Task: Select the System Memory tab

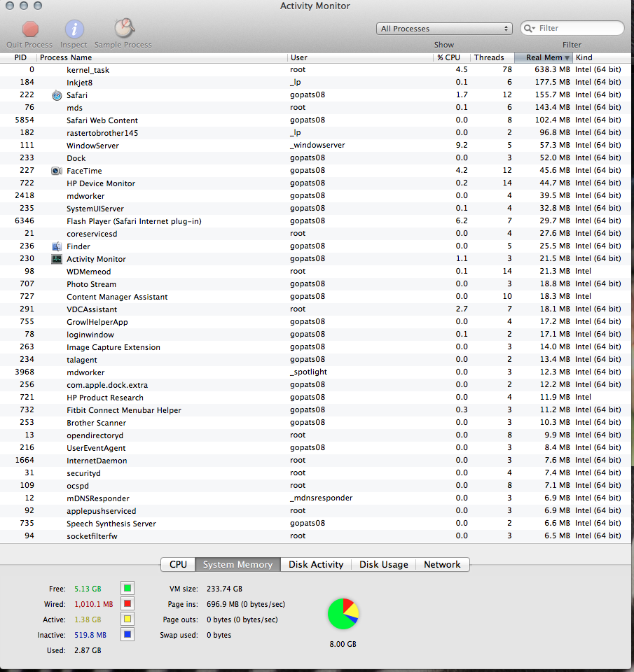Action: [237, 564]
